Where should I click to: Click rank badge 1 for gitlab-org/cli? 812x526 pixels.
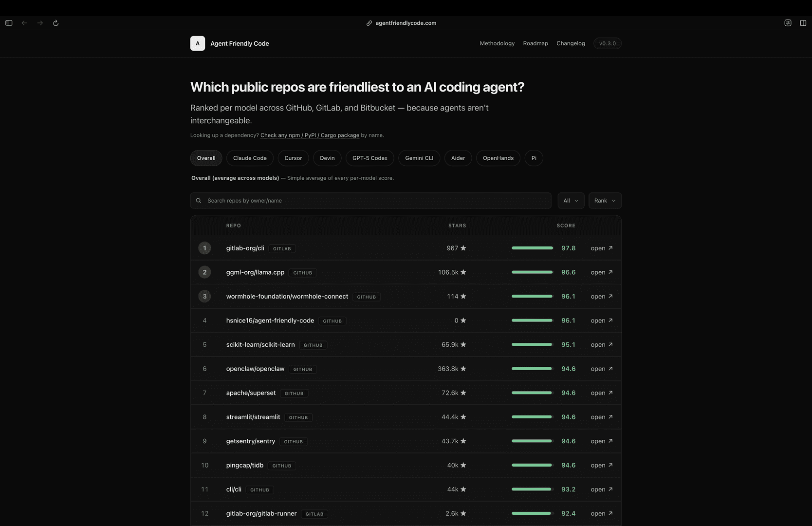coord(204,248)
